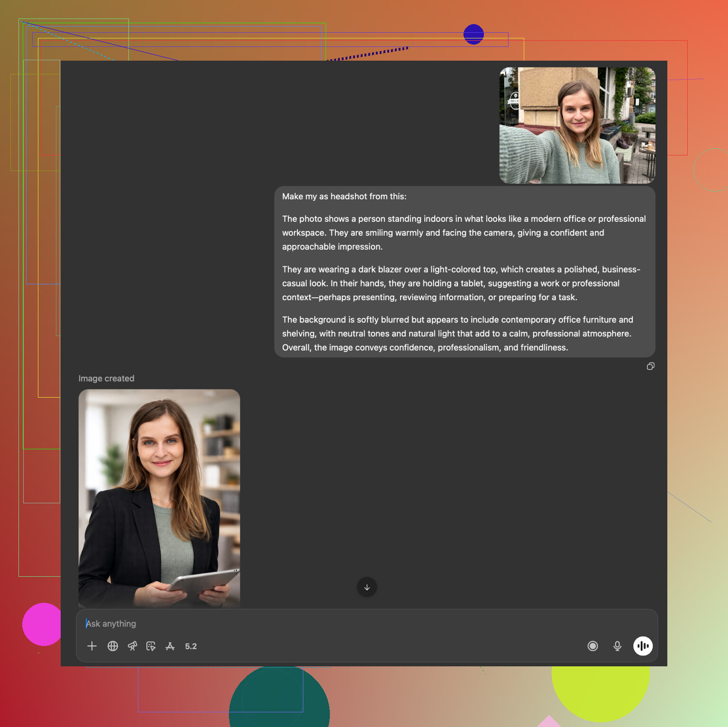728x727 pixels.
Task: Click the magenta circle on the desktop background
Action: (x=41, y=624)
